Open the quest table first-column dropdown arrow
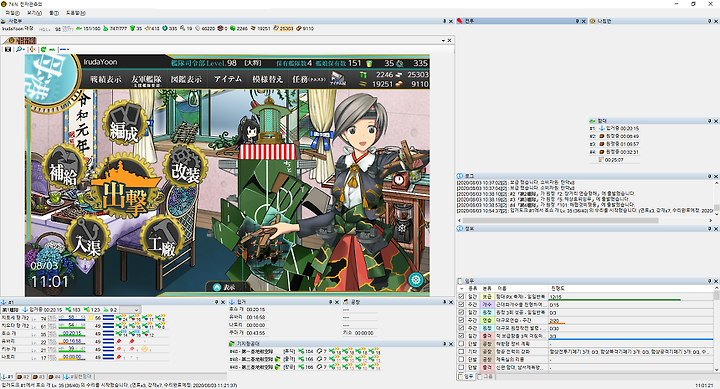 pos(461,289)
